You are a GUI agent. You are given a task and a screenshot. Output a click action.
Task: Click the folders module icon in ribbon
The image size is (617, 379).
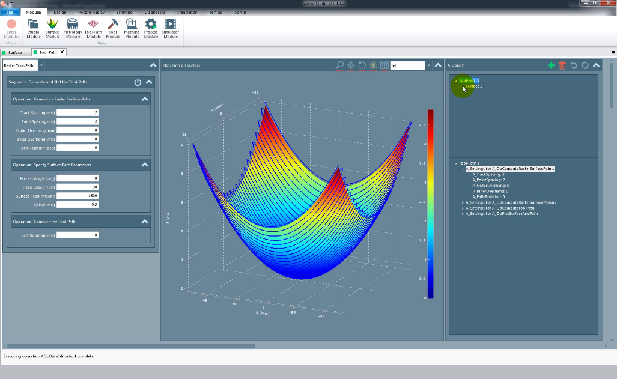point(33,24)
